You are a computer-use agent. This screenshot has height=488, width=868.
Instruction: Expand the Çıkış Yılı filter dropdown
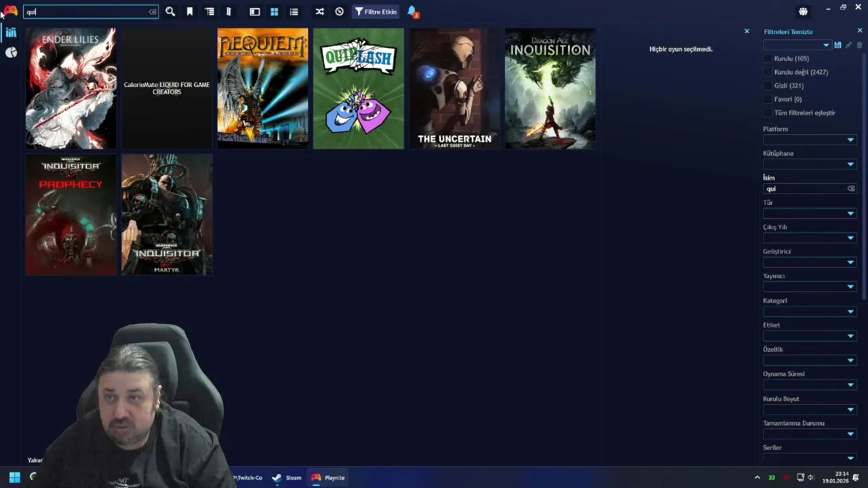click(810, 238)
